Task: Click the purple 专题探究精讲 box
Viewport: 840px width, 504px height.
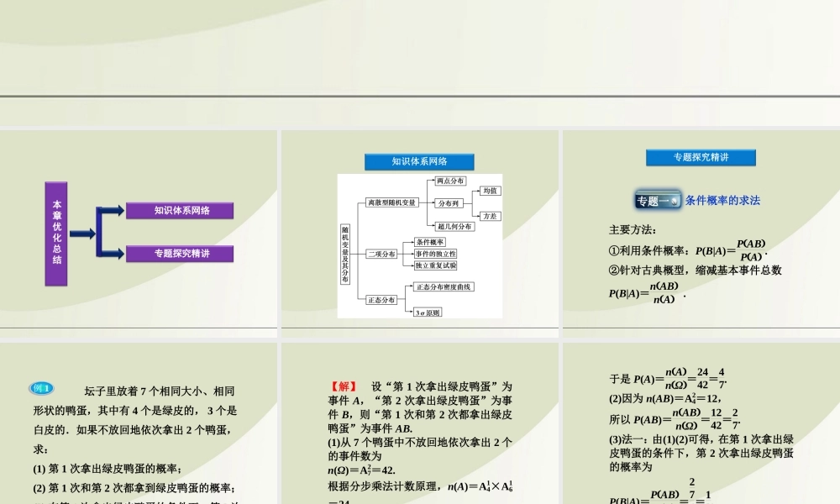Action: point(180,254)
